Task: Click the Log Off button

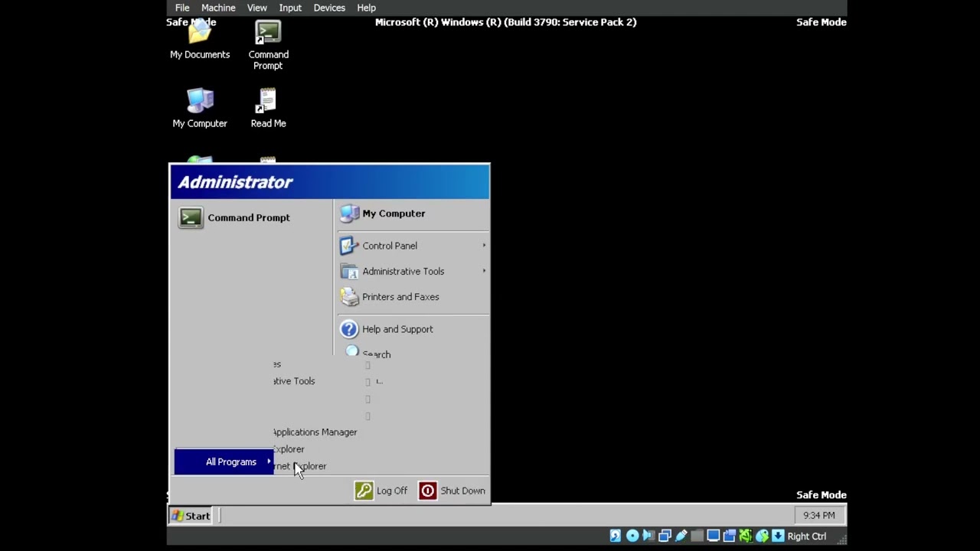Action: pyautogui.click(x=381, y=491)
